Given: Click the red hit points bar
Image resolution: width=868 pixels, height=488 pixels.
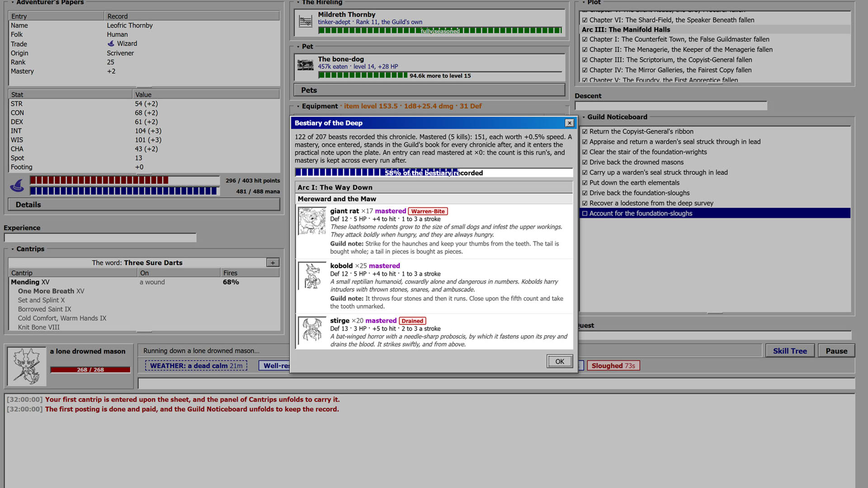Looking at the screenshot, I should tap(124, 180).
